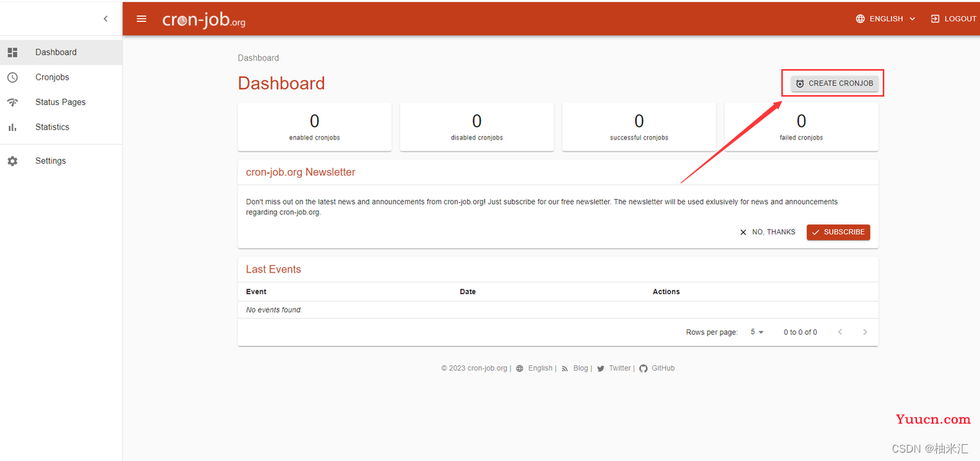
Task: Click the alarm icon on Create Cronjob
Action: tap(800, 83)
